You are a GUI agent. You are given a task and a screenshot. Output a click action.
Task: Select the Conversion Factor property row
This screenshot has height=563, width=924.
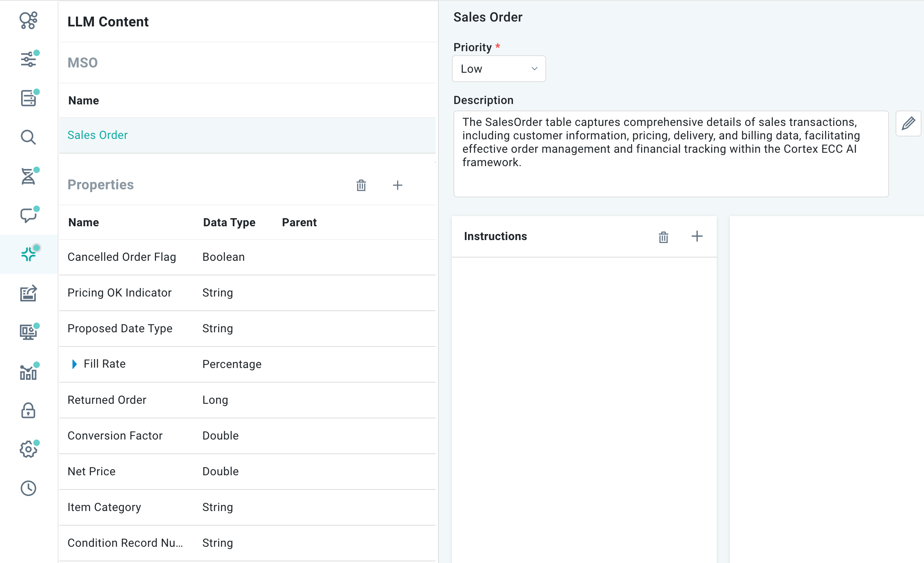[247, 436]
